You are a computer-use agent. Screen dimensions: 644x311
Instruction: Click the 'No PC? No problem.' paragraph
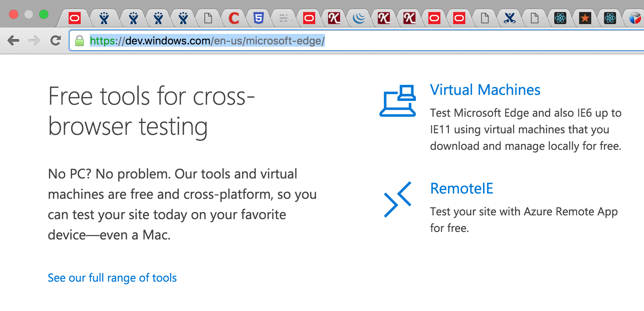tap(182, 204)
